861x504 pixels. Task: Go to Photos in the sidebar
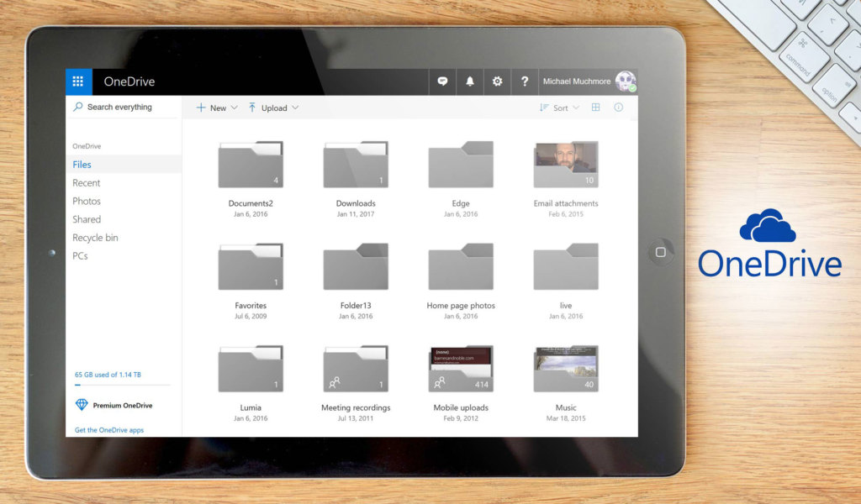[x=87, y=202]
